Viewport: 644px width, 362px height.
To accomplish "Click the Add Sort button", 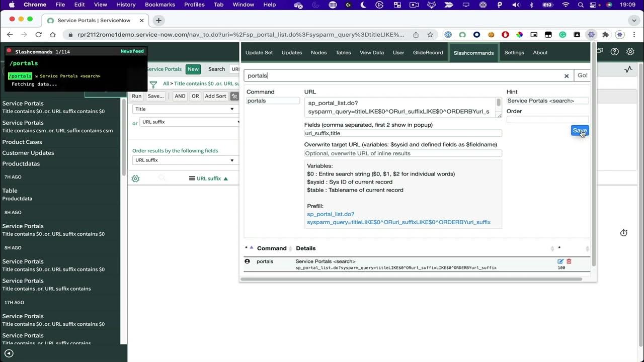I will tap(215, 96).
